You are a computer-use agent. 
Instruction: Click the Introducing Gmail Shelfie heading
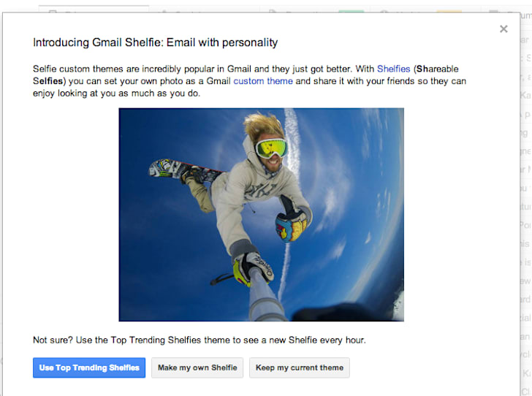click(x=155, y=42)
